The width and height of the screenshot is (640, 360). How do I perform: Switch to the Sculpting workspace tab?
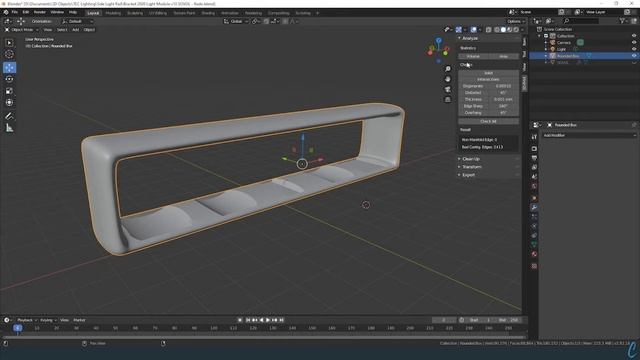point(135,13)
